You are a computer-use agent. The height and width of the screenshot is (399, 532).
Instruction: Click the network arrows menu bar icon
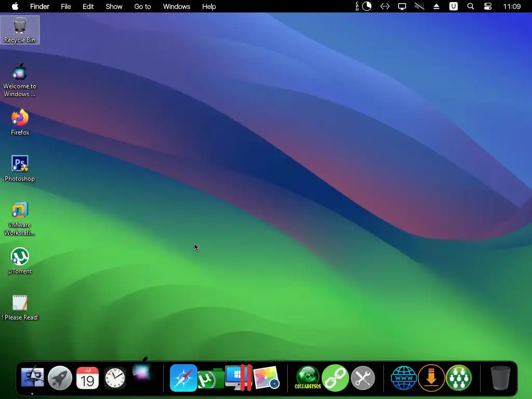pyautogui.click(x=385, y=6)
